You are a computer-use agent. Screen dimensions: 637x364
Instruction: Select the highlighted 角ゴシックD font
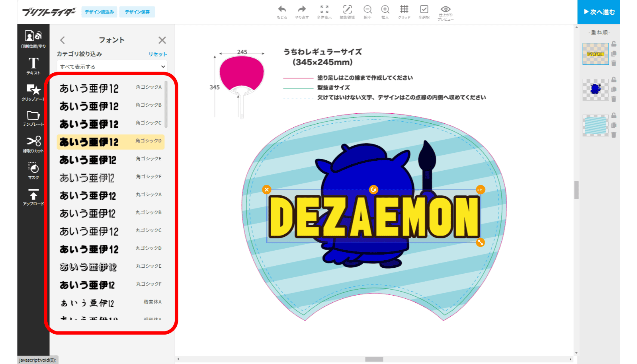coord(111,142)
